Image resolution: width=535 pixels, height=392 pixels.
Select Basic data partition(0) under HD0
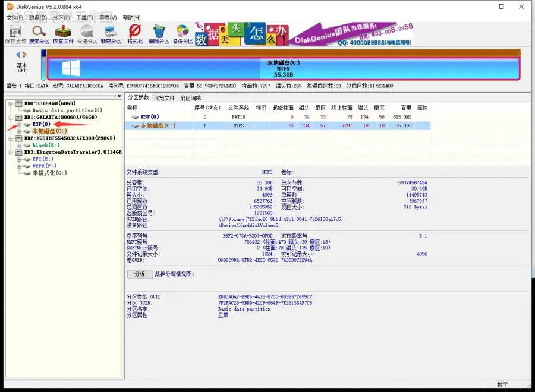coord(67,110)
